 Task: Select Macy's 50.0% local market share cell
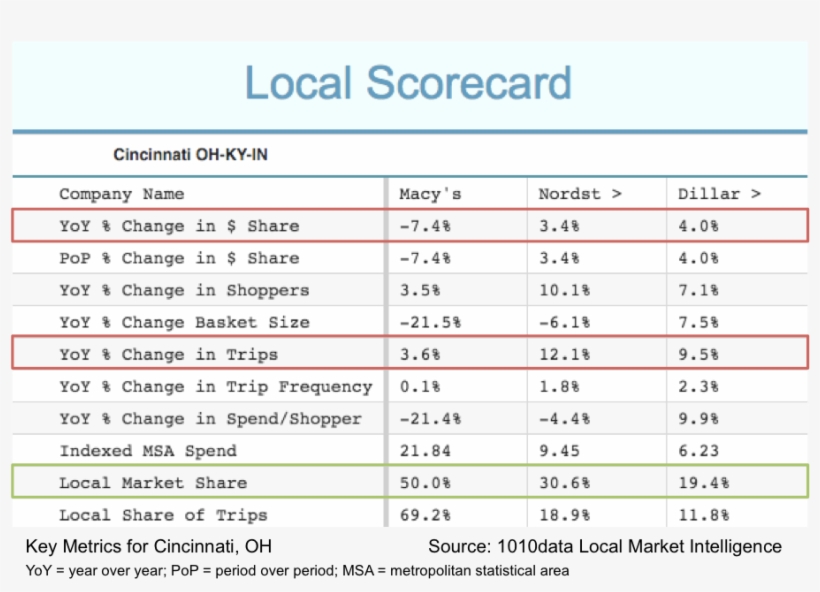424,482
